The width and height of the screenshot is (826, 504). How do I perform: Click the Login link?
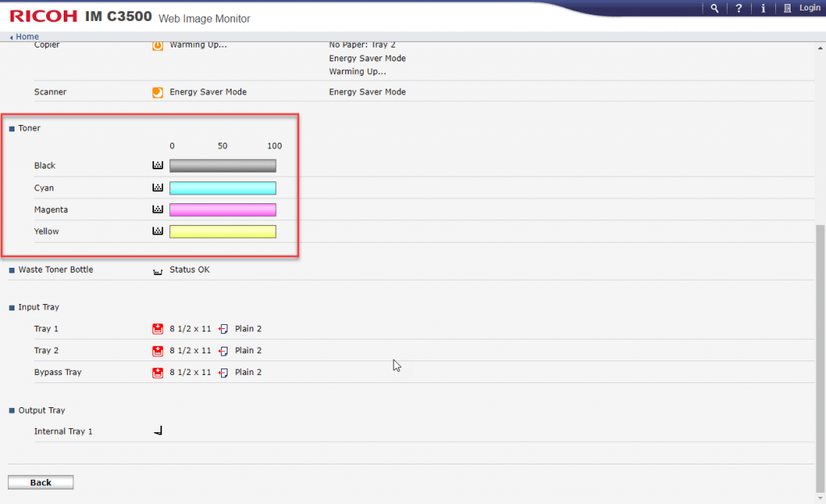810,8
